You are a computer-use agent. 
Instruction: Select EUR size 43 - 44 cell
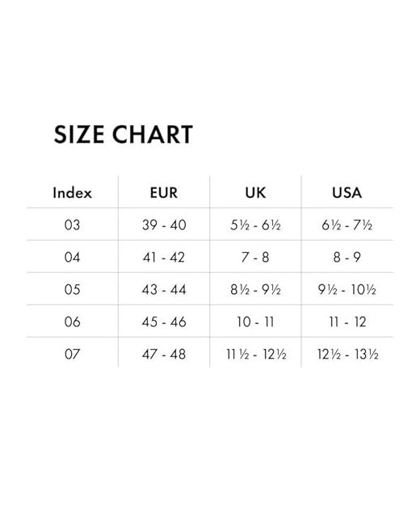pyautogui.click(x=164, y=289)
